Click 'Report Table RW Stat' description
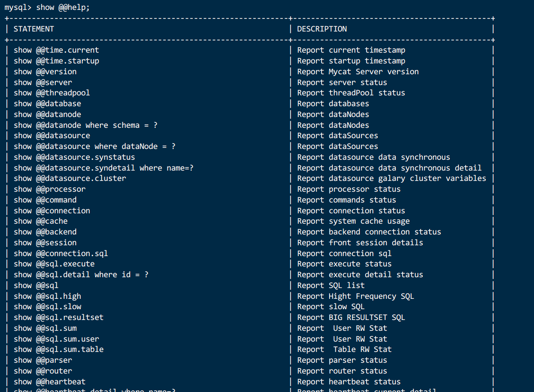The width and height of the screenshot is (534, 392). pos(344,349)
